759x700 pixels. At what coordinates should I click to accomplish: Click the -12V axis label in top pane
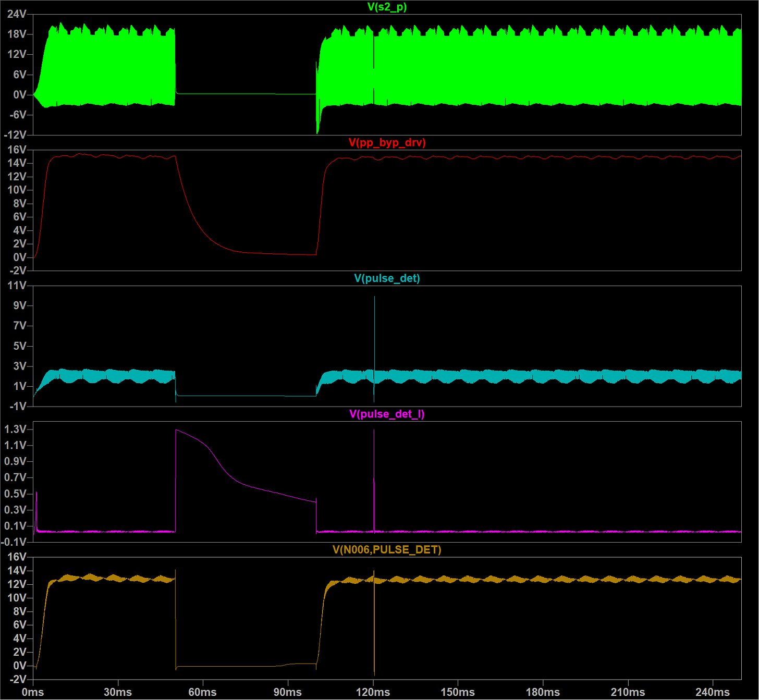coord(15,135)
